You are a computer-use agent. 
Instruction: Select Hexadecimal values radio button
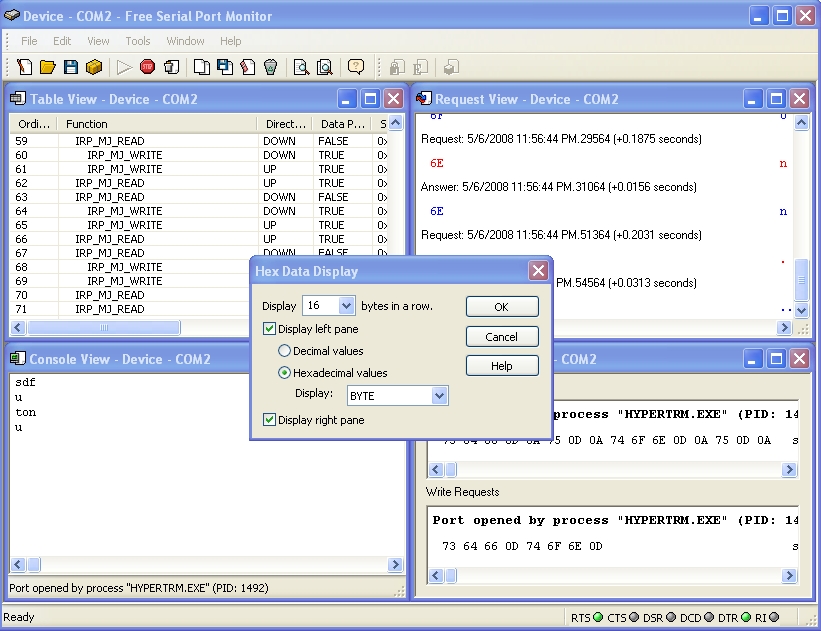click(x=285, y=373)
